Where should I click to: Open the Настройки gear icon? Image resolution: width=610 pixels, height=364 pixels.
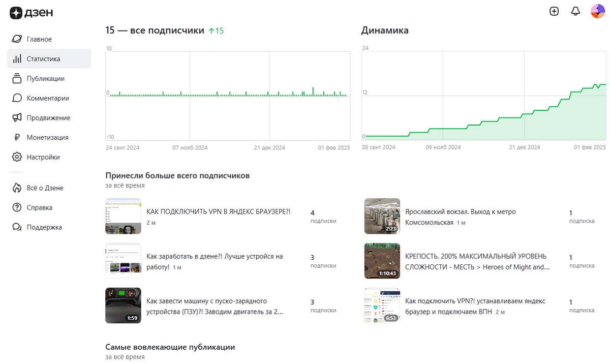click(x=16, y=157)
